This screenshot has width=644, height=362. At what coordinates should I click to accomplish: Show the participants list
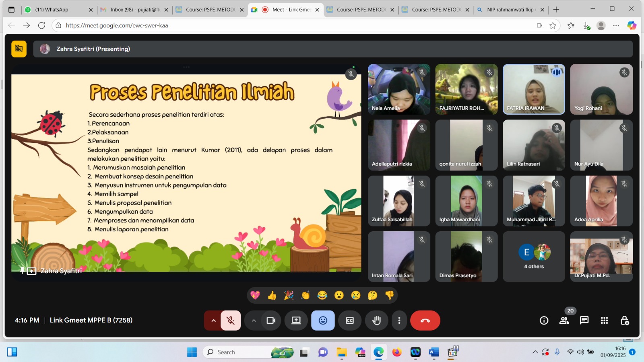pyautogui.click(x=564, y=321)
